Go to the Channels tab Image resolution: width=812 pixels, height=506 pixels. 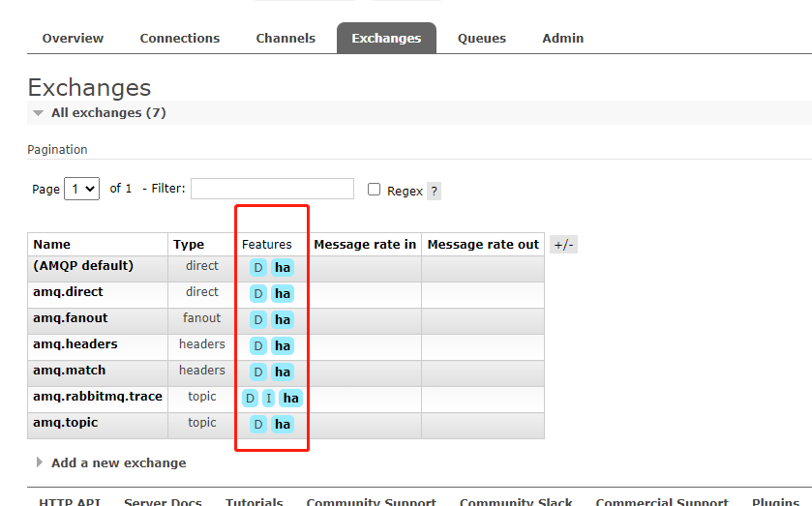(286, 39)
